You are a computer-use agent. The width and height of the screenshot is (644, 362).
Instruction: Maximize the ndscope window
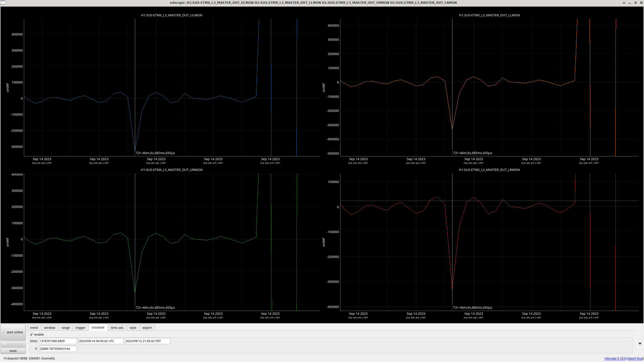[x=635, y=3]
